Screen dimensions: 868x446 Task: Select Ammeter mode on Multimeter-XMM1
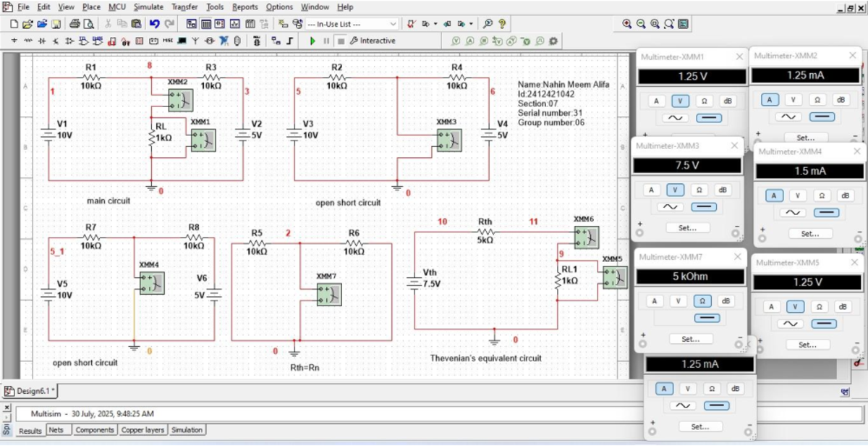[x=655, y=101]
